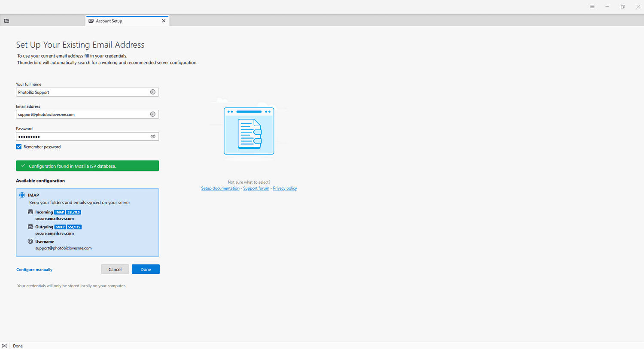Click the incoming SSL/TLS security badge
The width and height of the screenshot is (644, 349).
(73, 212)
